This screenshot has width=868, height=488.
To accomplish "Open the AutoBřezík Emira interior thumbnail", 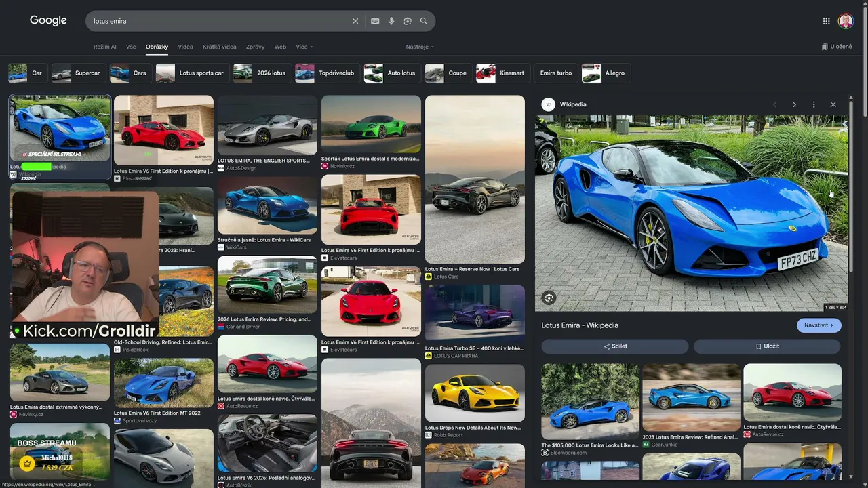I will point(267,443).
